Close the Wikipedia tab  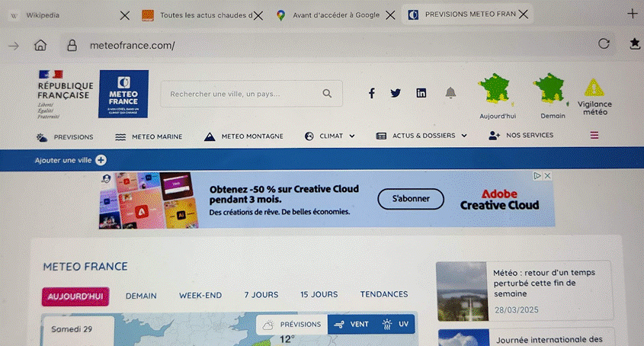(125, 15)
